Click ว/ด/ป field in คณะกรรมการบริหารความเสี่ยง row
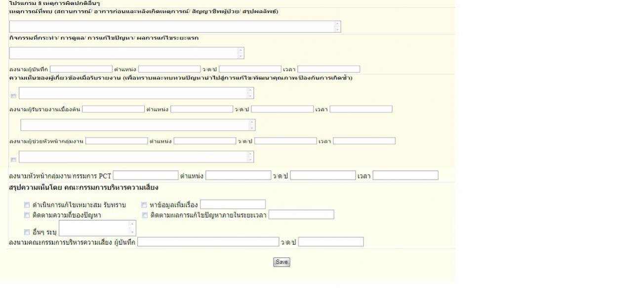 click(331, 242)
